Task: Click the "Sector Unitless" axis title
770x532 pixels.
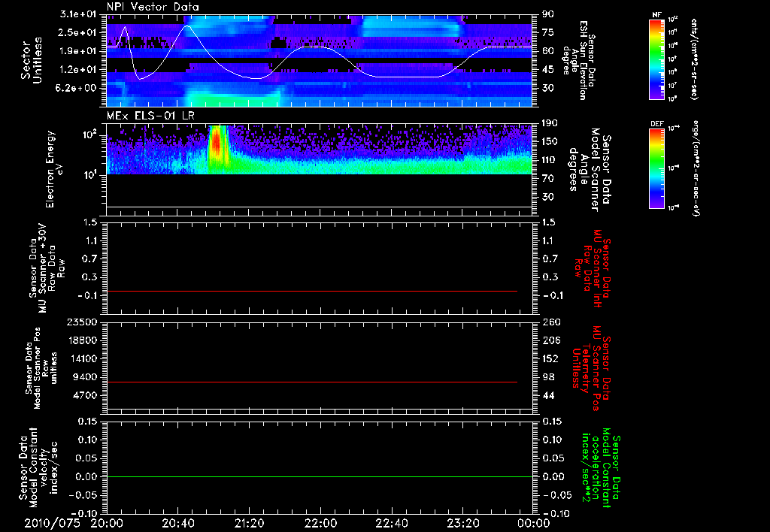Action: coord(32,60)
